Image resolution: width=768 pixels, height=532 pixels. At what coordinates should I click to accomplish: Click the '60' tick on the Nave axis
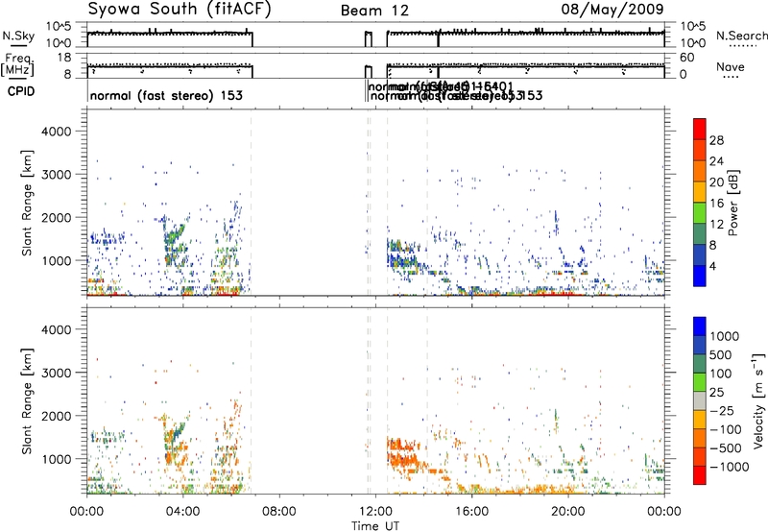point(687,58)
